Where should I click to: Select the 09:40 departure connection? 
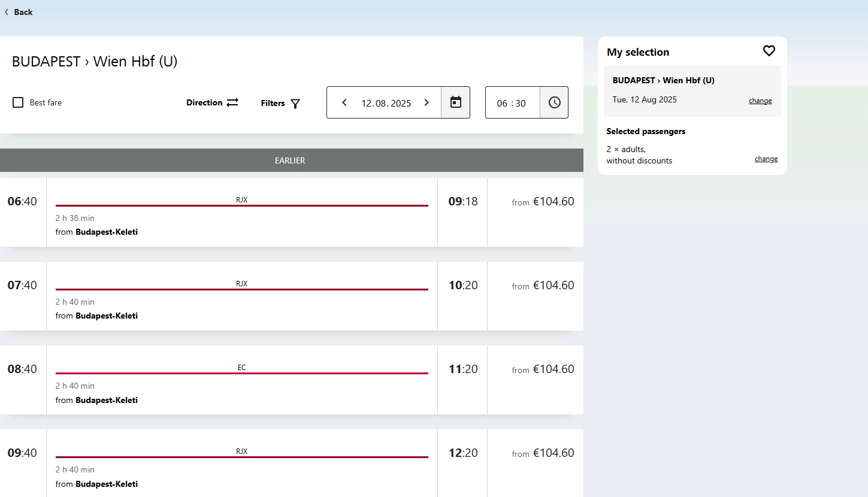(x=292, y=463)
